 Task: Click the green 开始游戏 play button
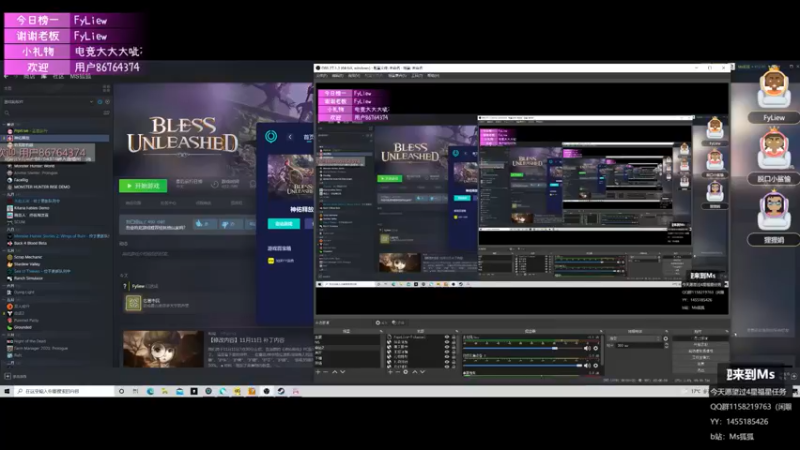[x=143, y=186]
